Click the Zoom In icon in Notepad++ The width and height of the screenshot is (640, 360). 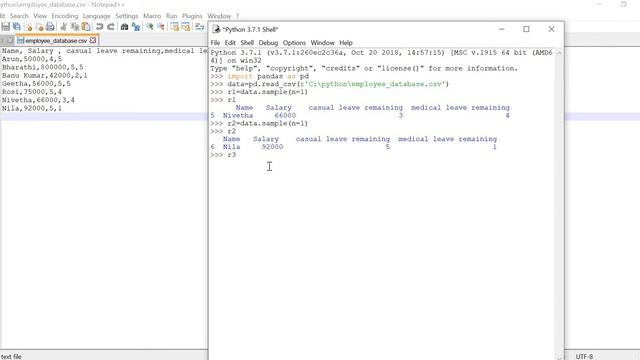(150, 27)
